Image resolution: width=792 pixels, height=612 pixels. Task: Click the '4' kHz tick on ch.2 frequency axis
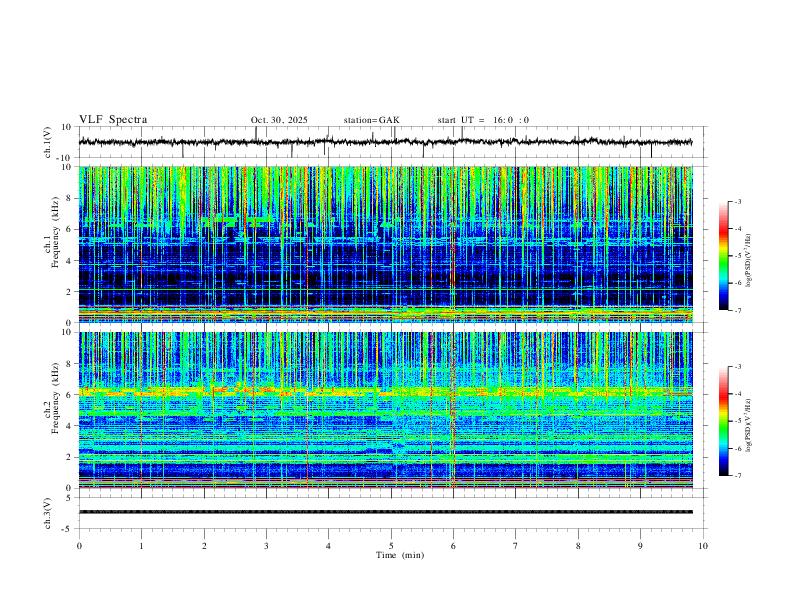pos(70,426)
